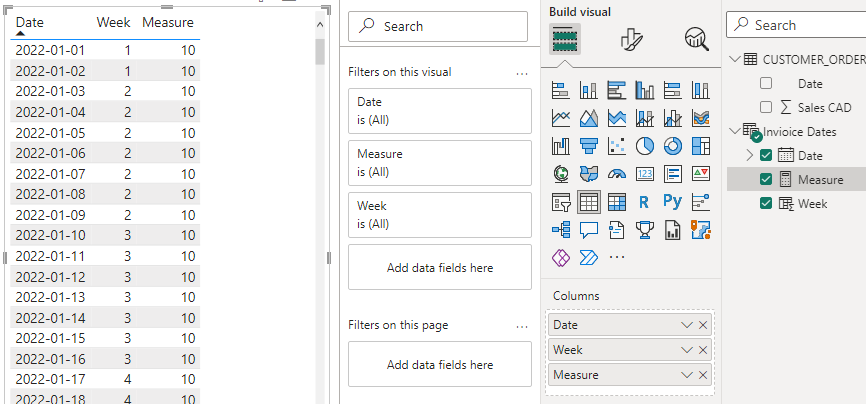Remove Week from Columns well
Viewport: 866px width, 404px height.
click(703, 350)
